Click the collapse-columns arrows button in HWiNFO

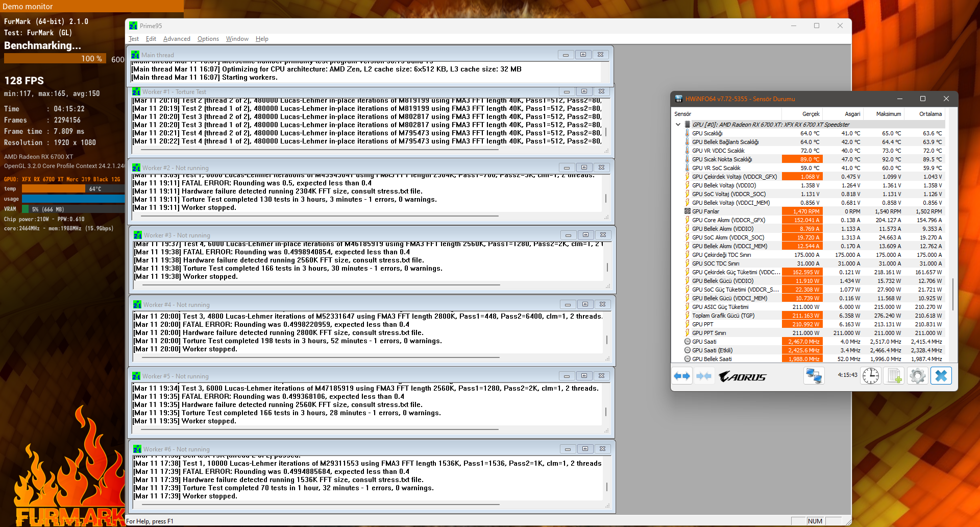pos(704,376)
